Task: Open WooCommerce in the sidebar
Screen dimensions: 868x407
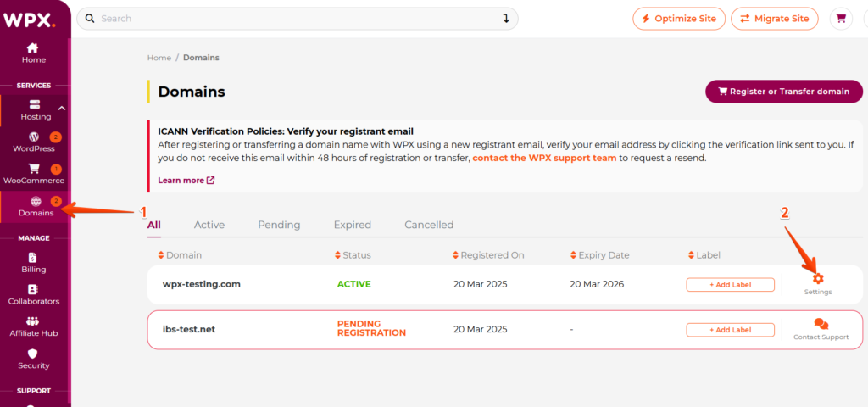Action: pyautogui.click(x=34, y=175)
